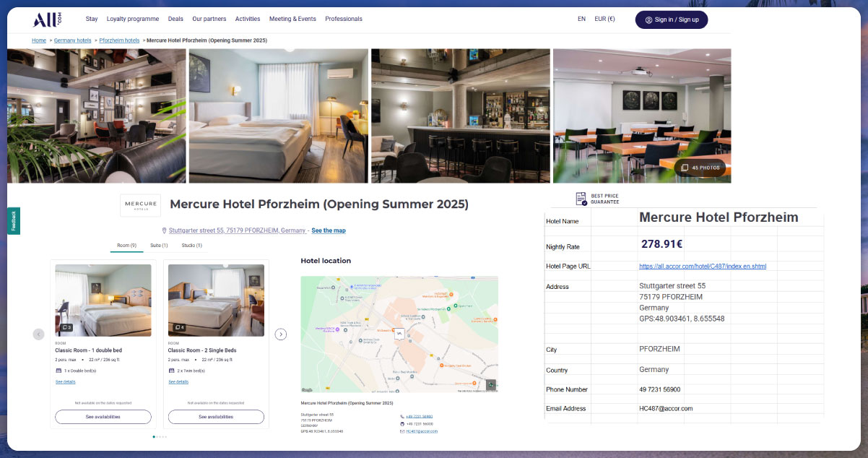Open the Deals menu item
This screenshot has width=868, height=458.
click(175, 20)
